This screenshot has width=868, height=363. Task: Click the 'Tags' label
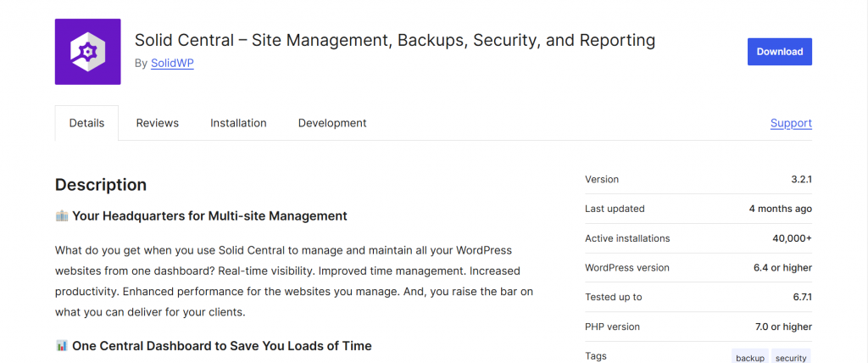point(596,356)
